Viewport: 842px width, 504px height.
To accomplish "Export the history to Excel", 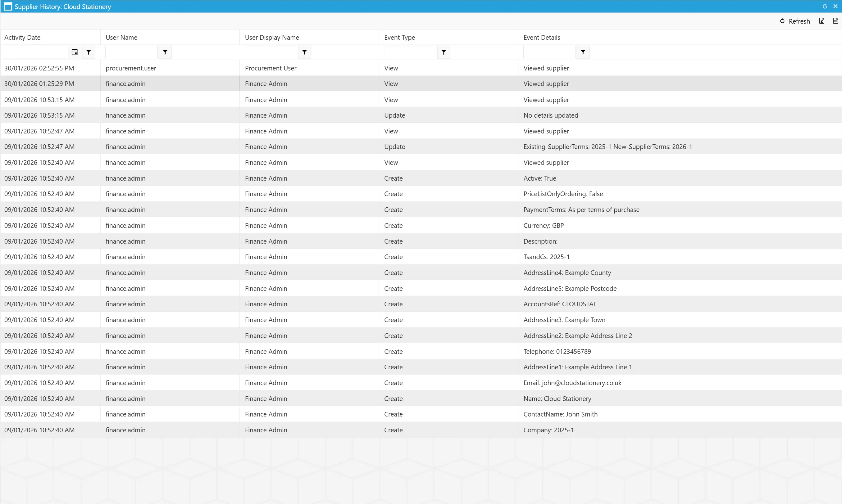I will tap(822, 21).
